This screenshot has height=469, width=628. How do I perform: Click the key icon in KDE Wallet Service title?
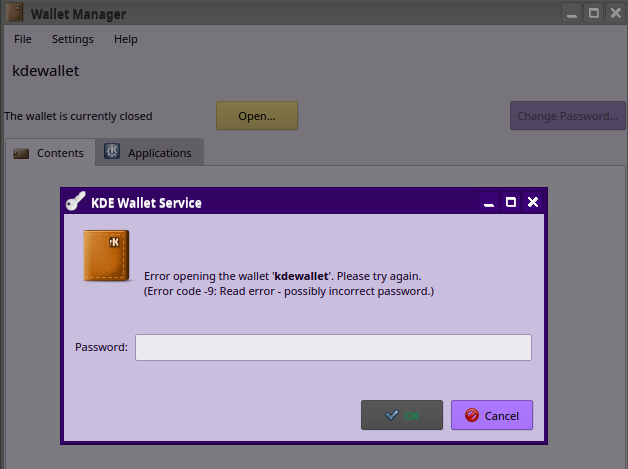click(75, 202)
